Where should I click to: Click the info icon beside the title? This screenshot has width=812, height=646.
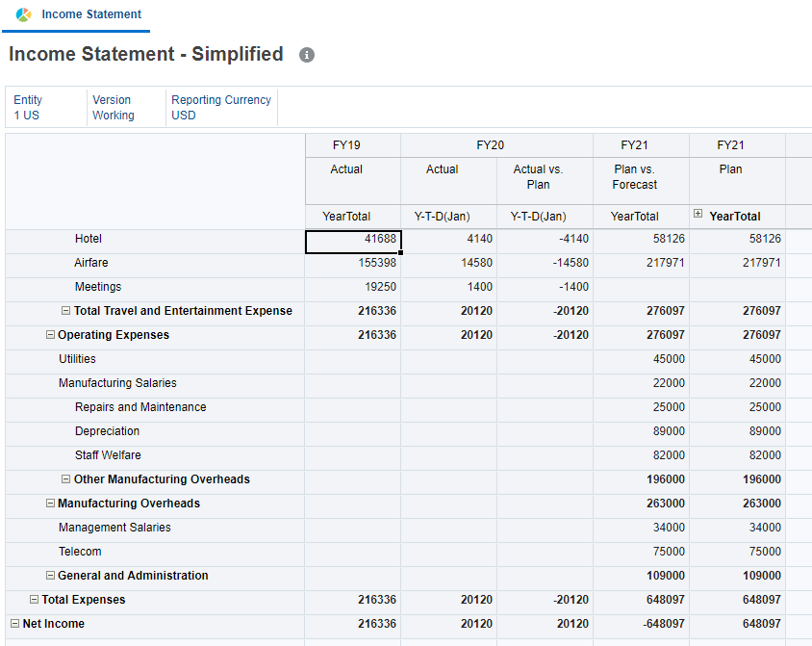[x=307, y=55]
